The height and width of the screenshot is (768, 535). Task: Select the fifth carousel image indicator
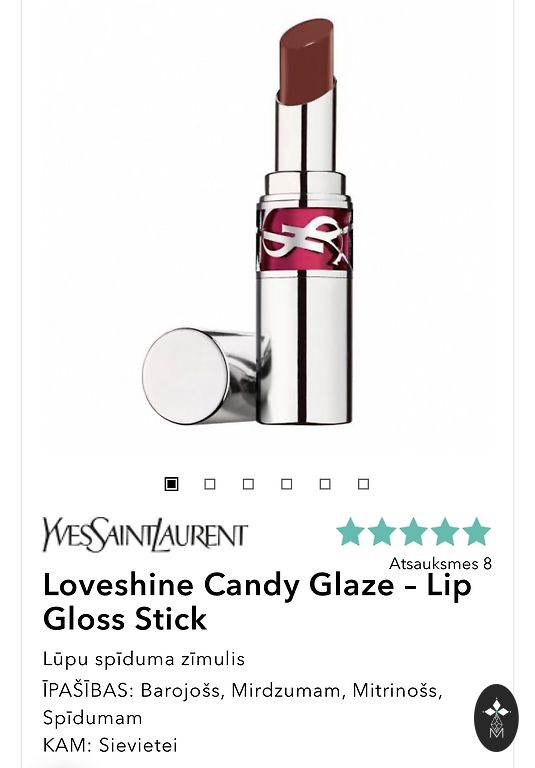(325, 484)
